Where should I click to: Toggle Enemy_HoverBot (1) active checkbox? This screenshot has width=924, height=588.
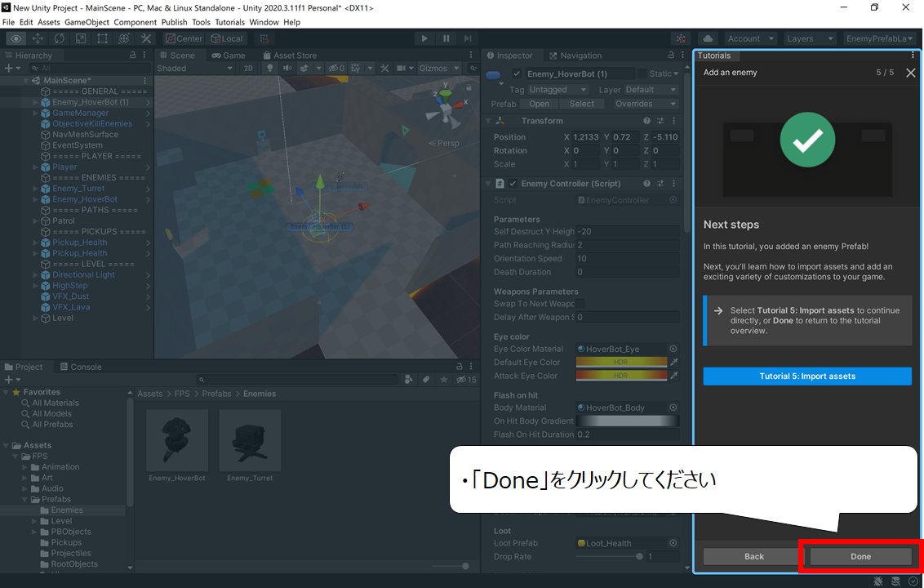[517, 73]
